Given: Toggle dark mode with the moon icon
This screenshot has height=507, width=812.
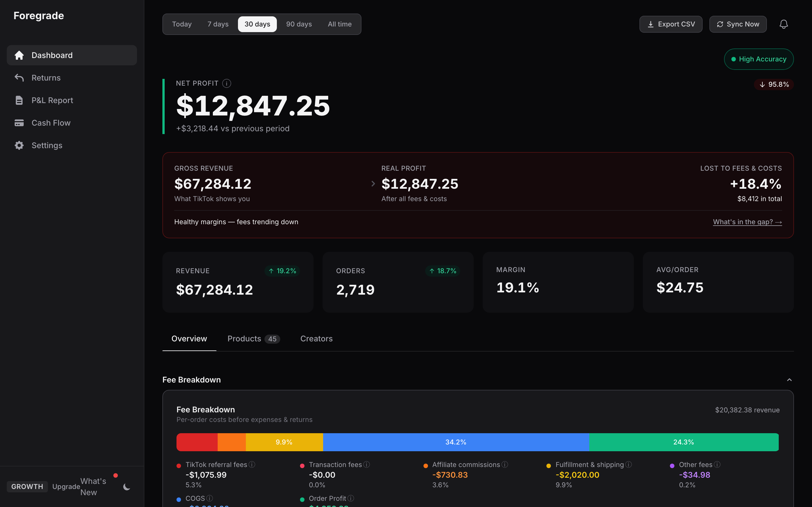Looking at the screenshot, I should [127, 487].
